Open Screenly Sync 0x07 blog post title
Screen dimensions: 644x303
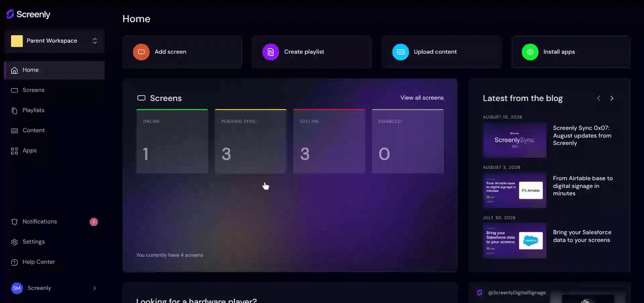pos(582,135)
